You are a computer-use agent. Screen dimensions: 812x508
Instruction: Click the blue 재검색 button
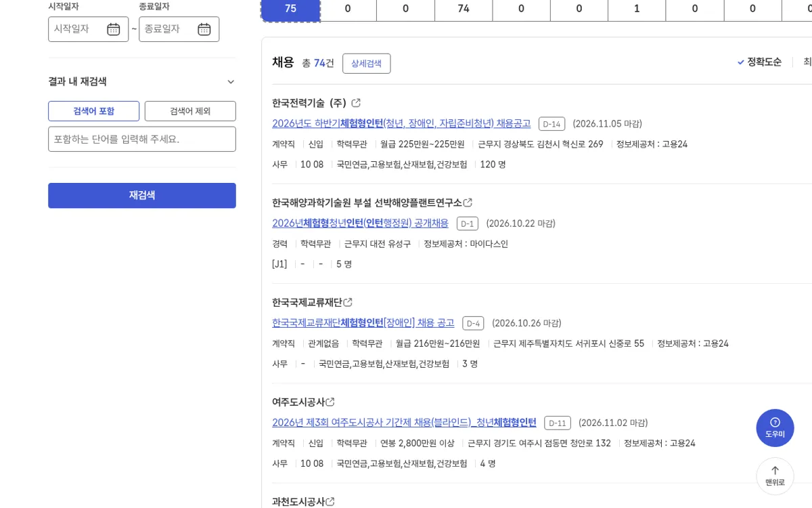(x=142, y=195)
